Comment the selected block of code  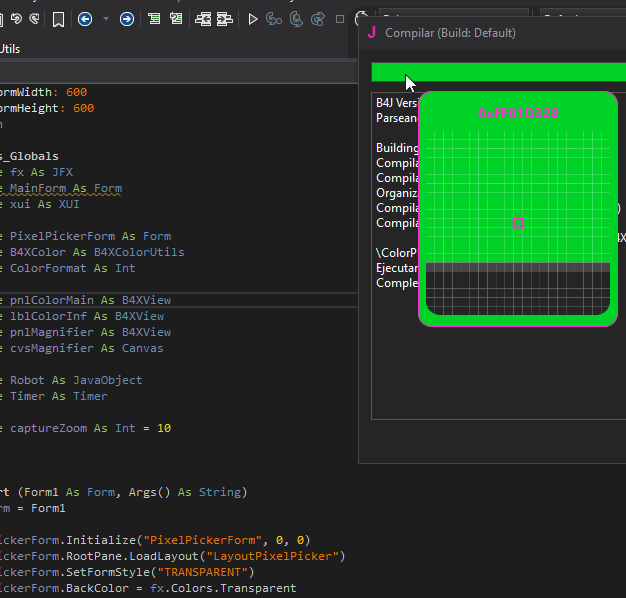click(154, 19)
